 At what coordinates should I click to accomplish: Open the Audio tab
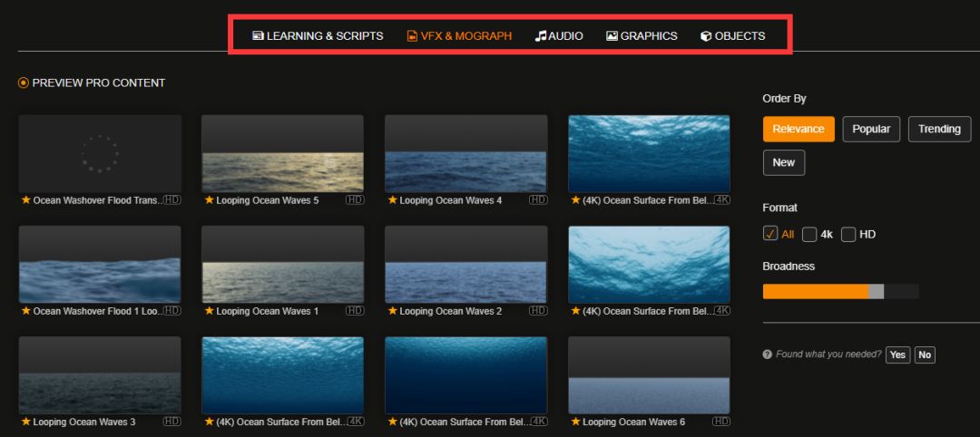(x=559, y=35)
